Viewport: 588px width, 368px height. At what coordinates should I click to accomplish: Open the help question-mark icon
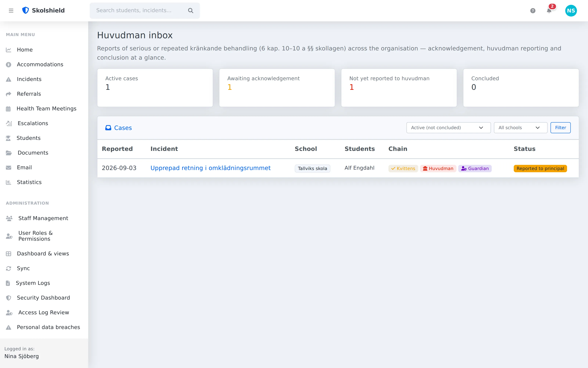click(x=533, y=11)
